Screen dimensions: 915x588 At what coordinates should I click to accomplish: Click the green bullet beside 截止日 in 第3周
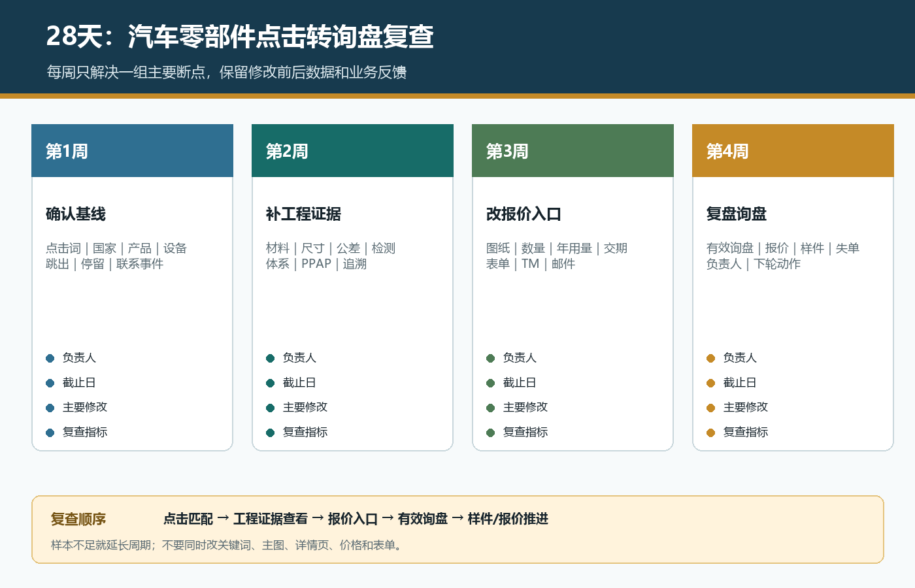pyautogui.click(x=490, y=383)
